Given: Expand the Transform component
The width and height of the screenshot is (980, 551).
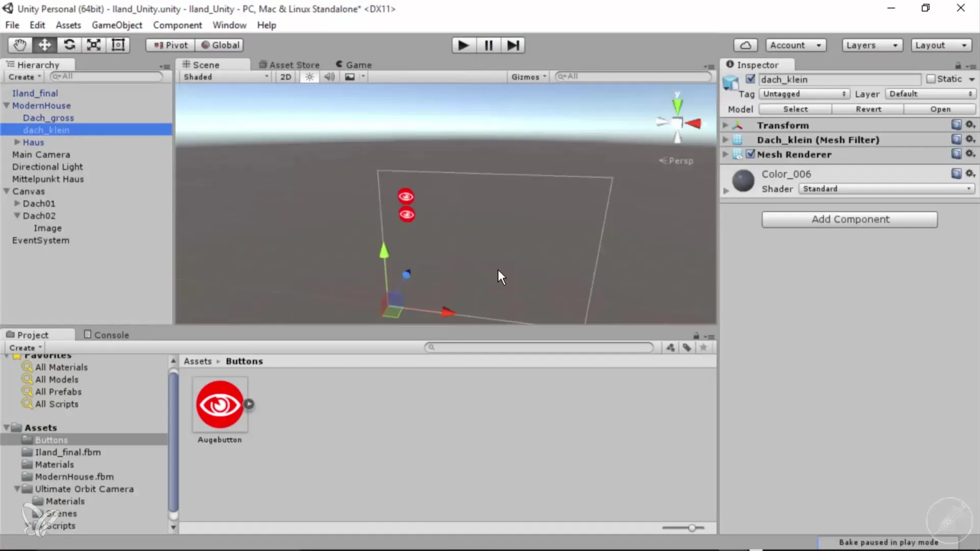Looking at the screenshot, I should (725, 125).
